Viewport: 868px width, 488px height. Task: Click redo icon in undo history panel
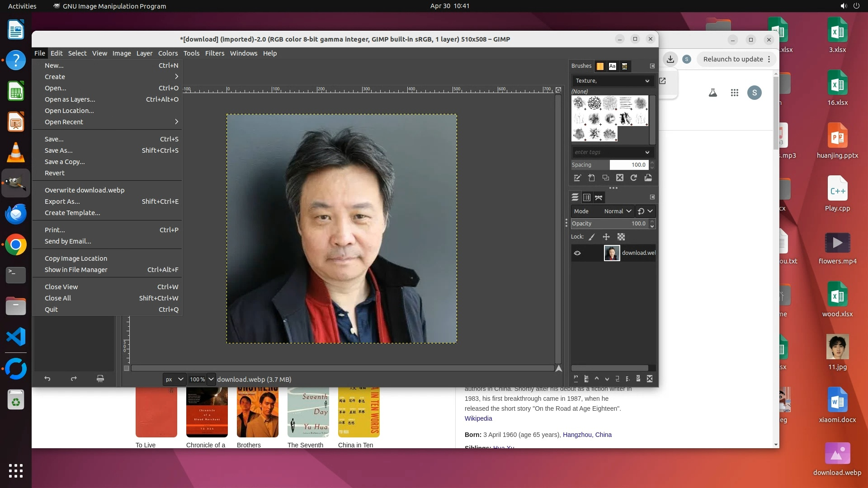click(74, 379)
